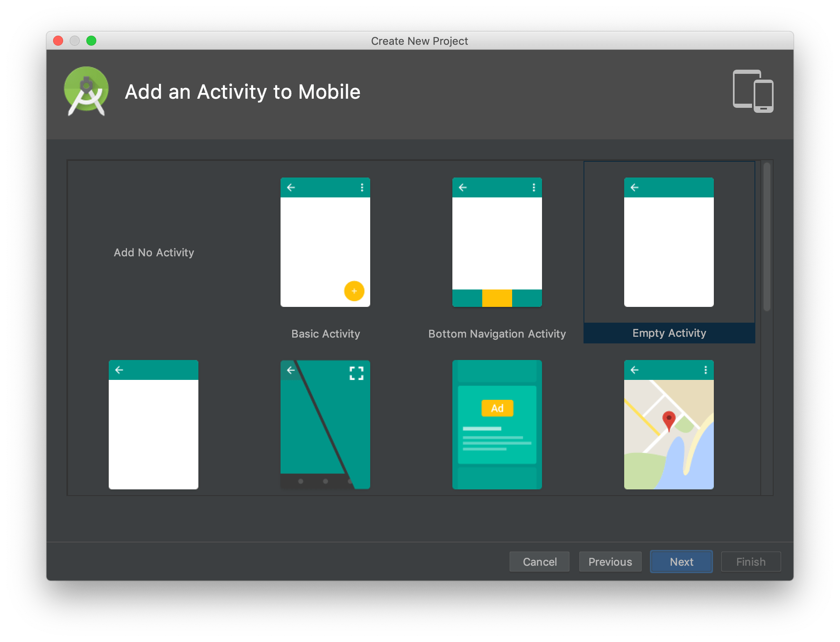840x642 pixels.
Task: Click the green maximize window button
Action: (91, 41)
